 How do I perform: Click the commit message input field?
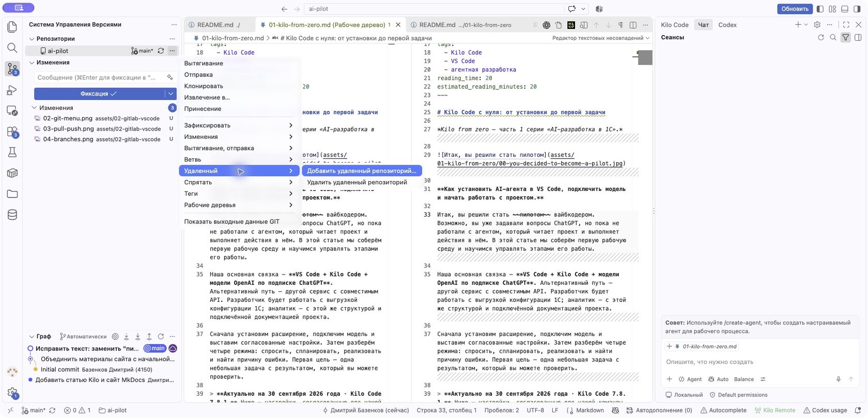tap(105, 77)
